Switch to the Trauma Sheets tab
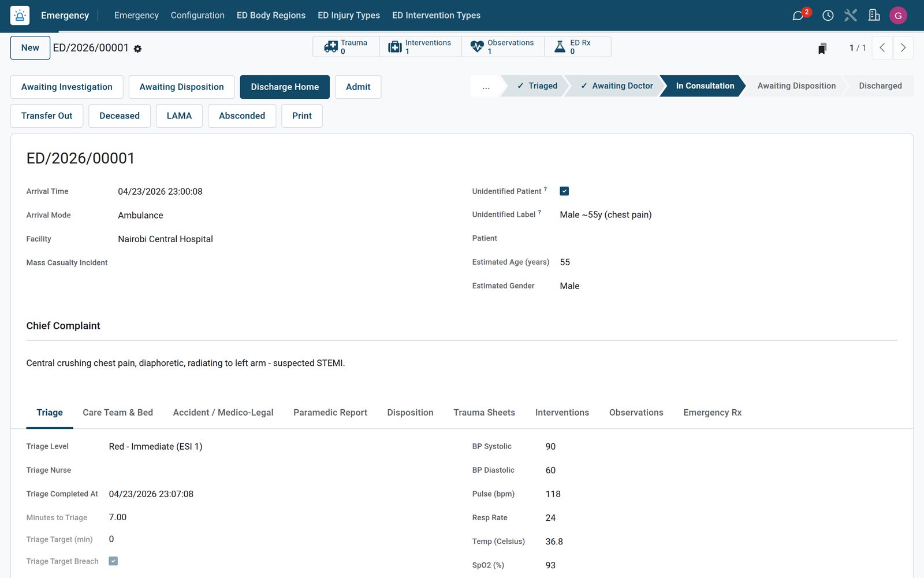The height and width of the screenshot is (578, 924). pyautogui.click(x=484, y=413)
